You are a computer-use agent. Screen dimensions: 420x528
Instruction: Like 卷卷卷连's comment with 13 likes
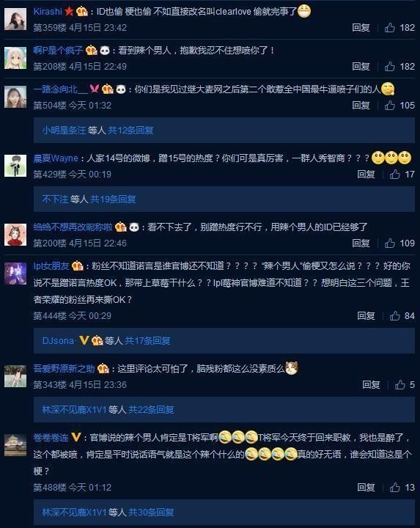tap(395, 487)
